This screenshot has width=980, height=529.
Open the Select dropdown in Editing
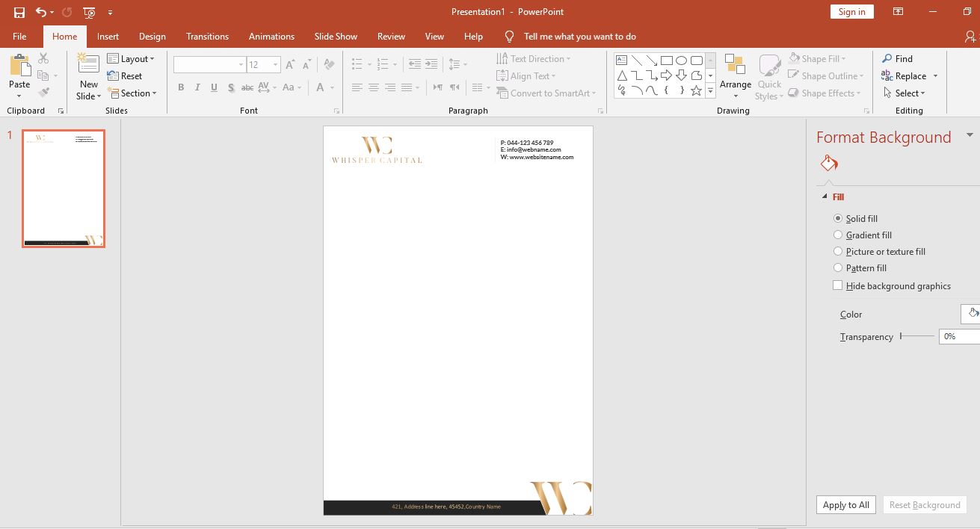(904, 93)
